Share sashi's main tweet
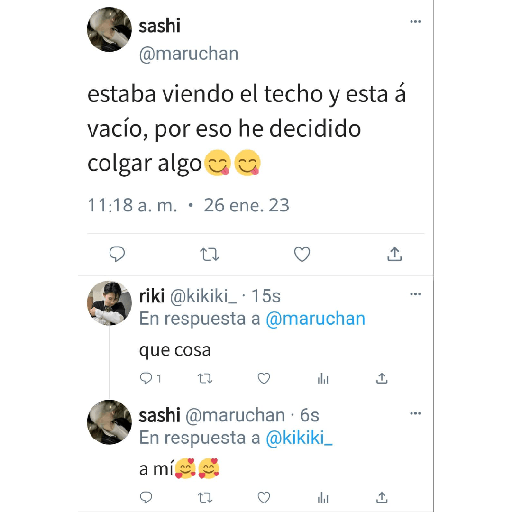Image resolution: width=512 pixels, height=512 pixels. (395, 254)
